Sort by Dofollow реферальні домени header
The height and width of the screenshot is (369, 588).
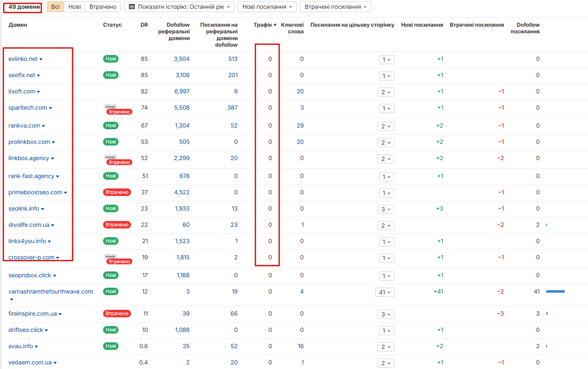coord(174,31)
